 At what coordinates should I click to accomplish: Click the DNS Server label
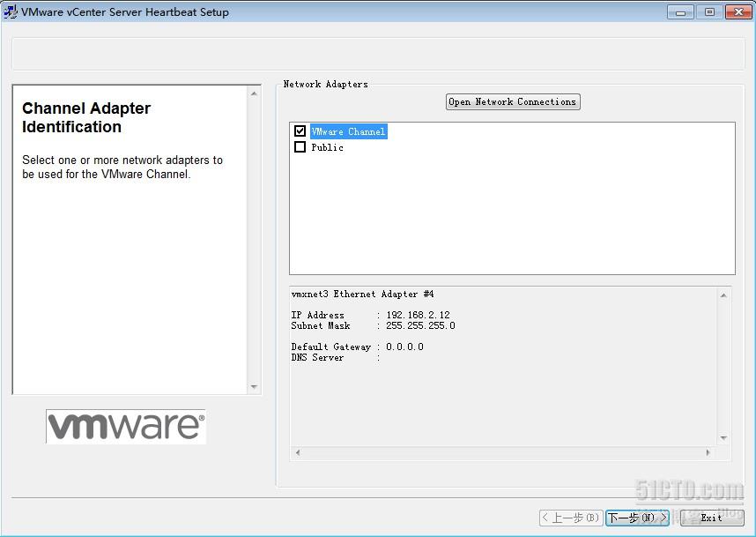[x=317, y=357]
